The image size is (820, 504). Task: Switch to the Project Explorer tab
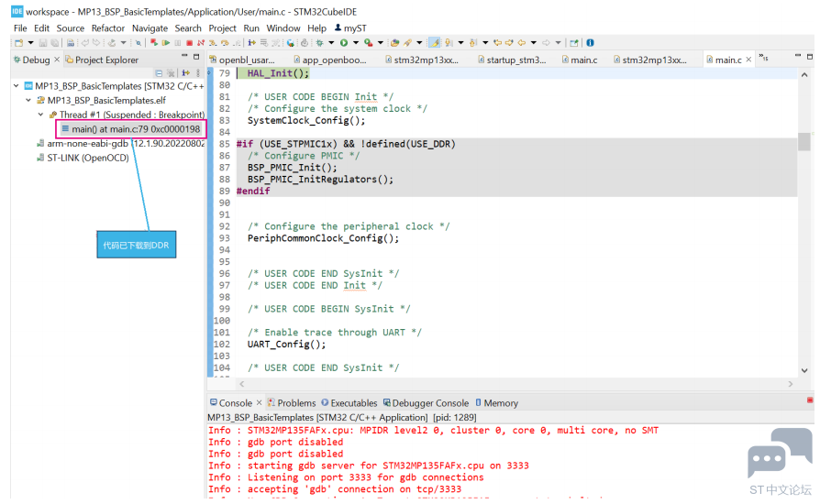[102, 60]
